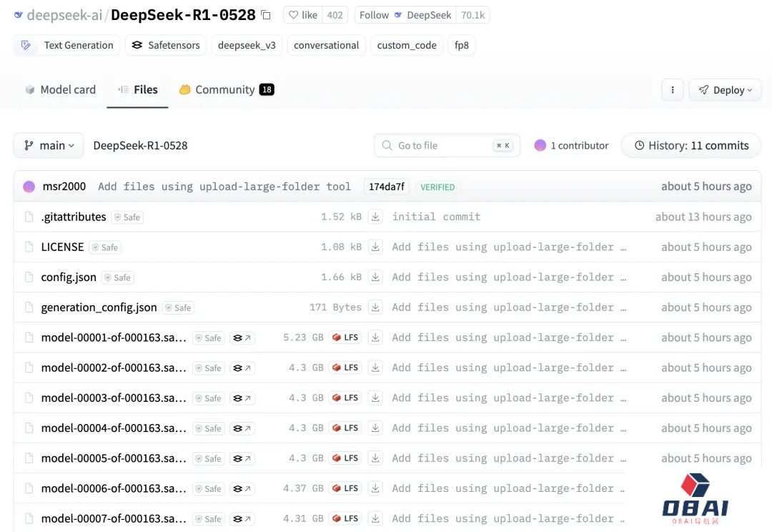Open safetensors viewer for model-00006

tap(242, 488)
